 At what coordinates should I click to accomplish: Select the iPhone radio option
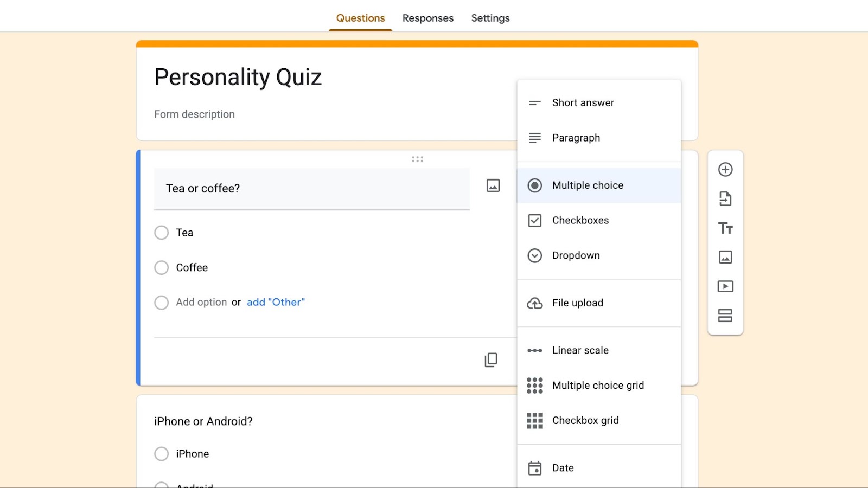click(x=162, y=454)
